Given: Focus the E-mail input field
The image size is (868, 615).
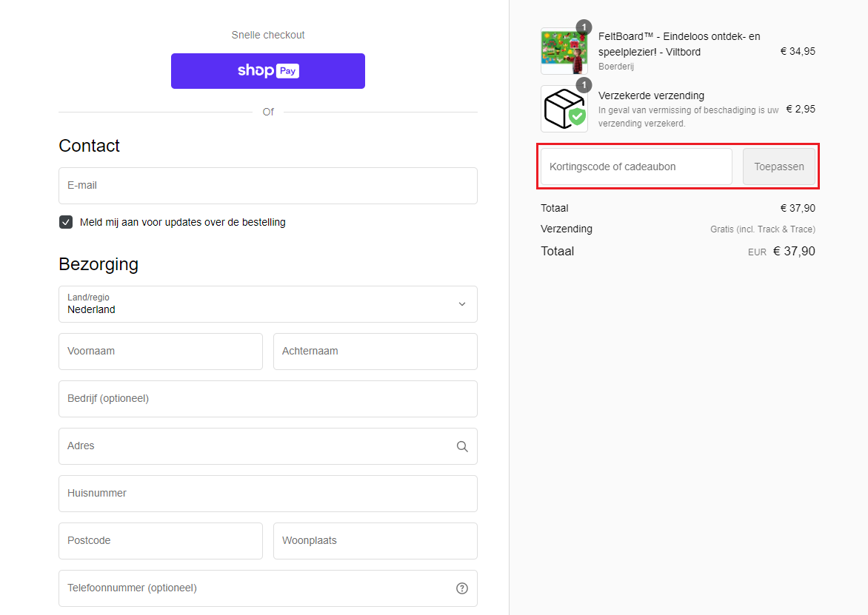Looking at the screenshot, I should coord(267,186).
